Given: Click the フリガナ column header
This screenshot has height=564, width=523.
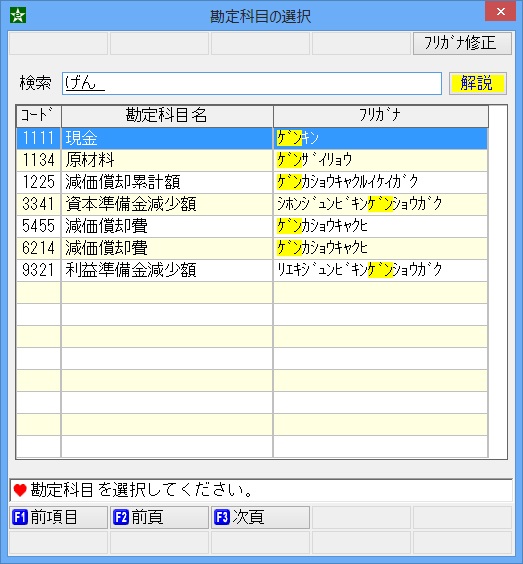Looking at the screenshot, I should click(381, 116).
